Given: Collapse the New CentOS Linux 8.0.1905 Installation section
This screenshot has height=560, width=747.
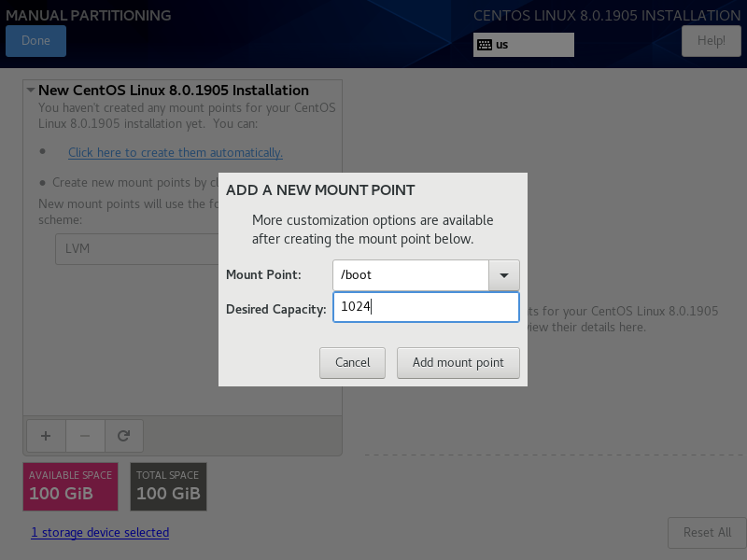Looking at the screenshot, I should click(x=31, y=90).
